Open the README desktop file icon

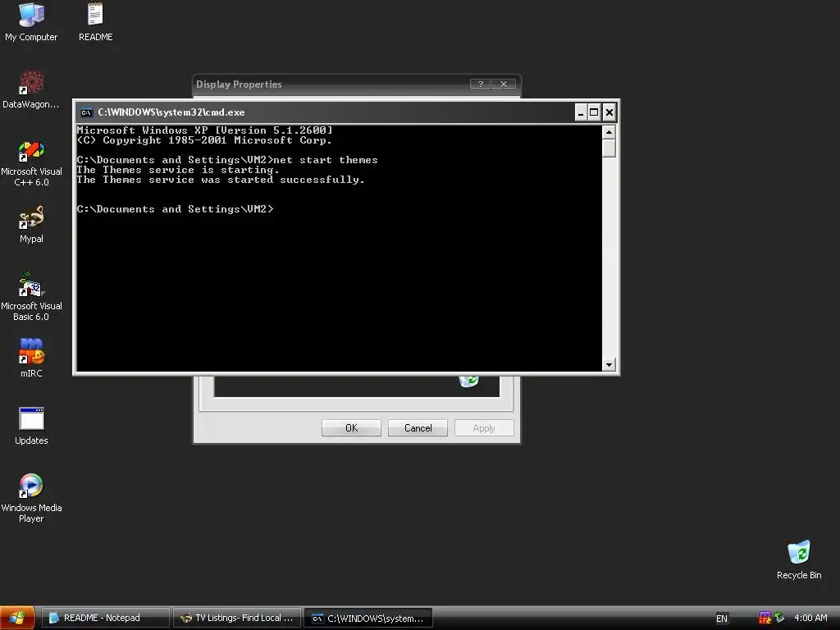95,22
